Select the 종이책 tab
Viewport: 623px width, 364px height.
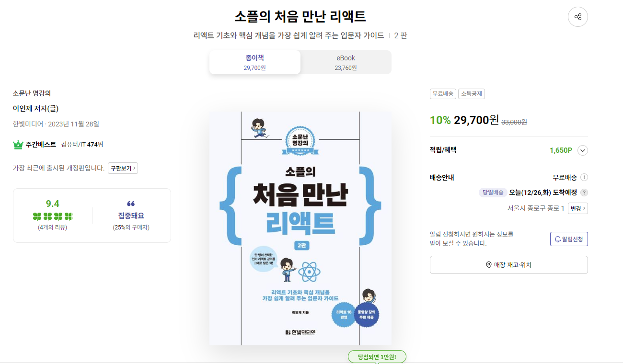(x=254, y=62)
